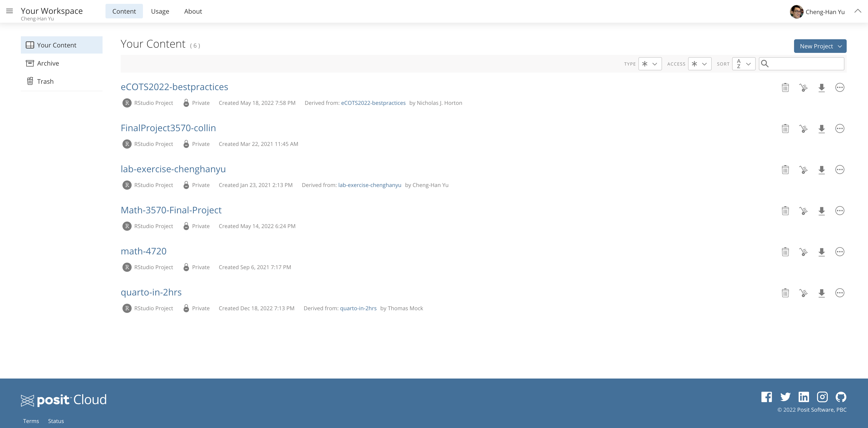
Task: Open more actions for quarto-in-2hrs
Action: pos(840,293)
